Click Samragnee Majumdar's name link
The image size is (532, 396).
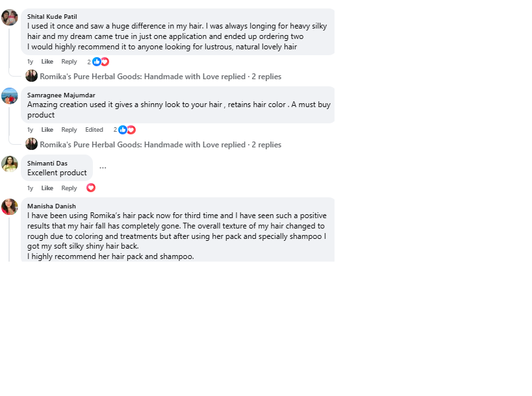point(61,95)
